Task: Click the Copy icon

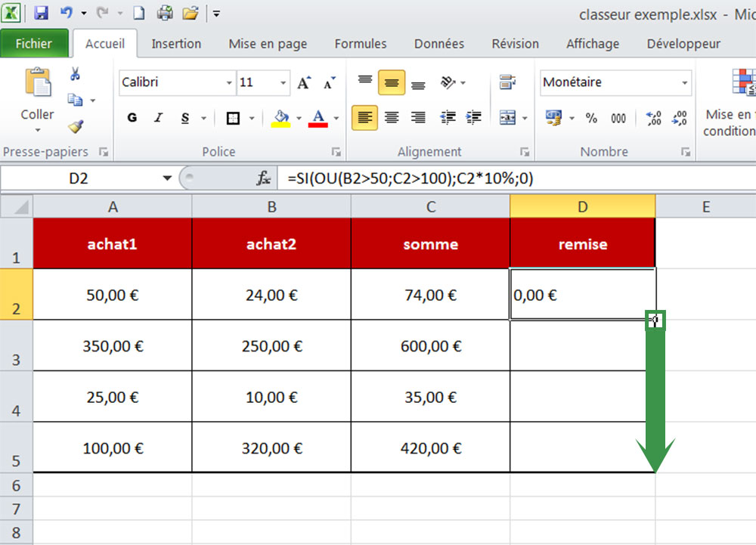Action: (x=75, y=100)
